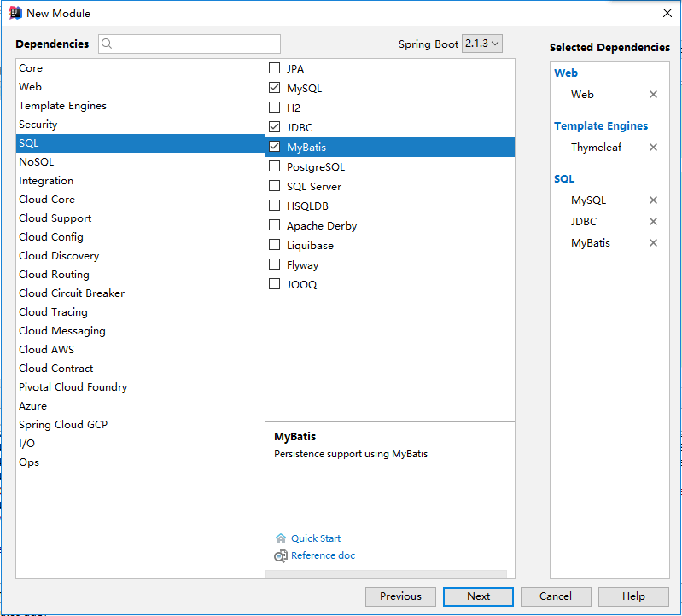682x616 pixels.
Task: Proceed with the Next button
Action: click(478, 596)
